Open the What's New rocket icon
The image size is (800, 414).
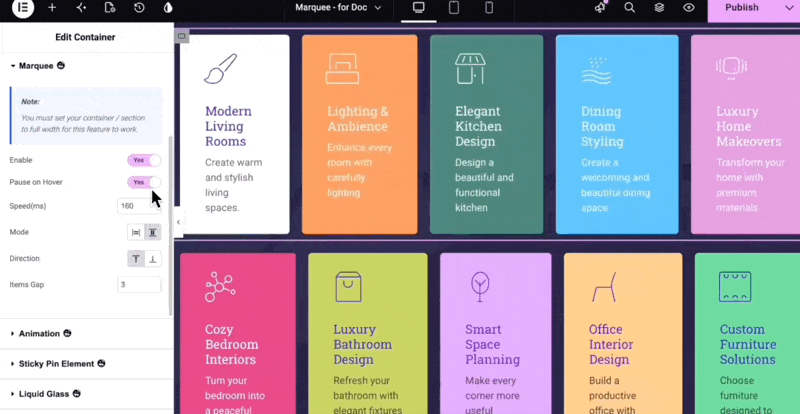601,8
